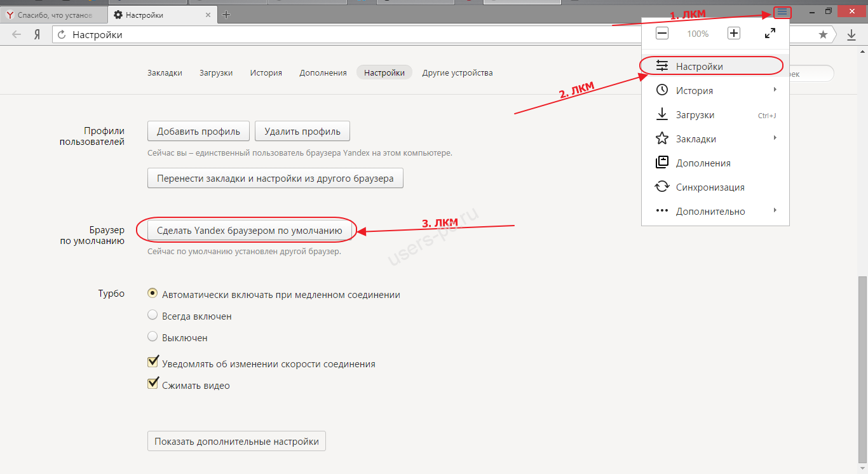
Task: Click "Сделать Yandex браузером по умолчанию"
Action: tap(249, 231)
